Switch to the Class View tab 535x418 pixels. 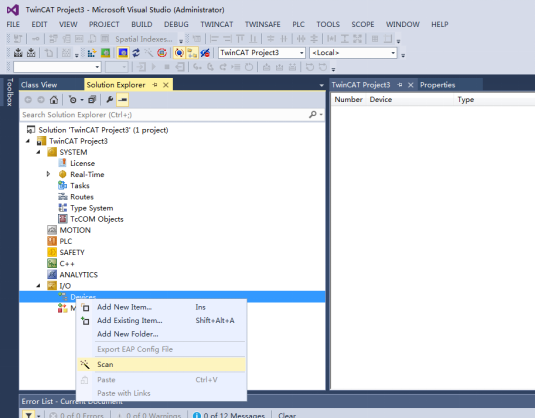tap(39, 85)
